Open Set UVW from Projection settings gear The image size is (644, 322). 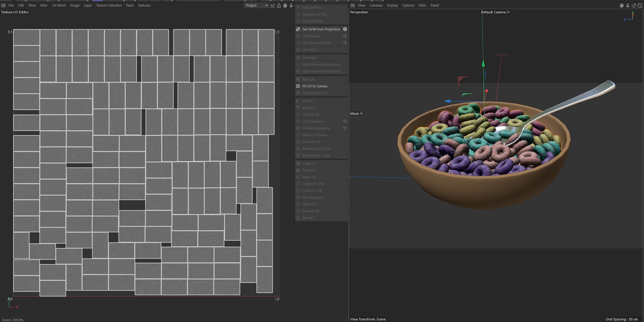click(x=345, y=29)
